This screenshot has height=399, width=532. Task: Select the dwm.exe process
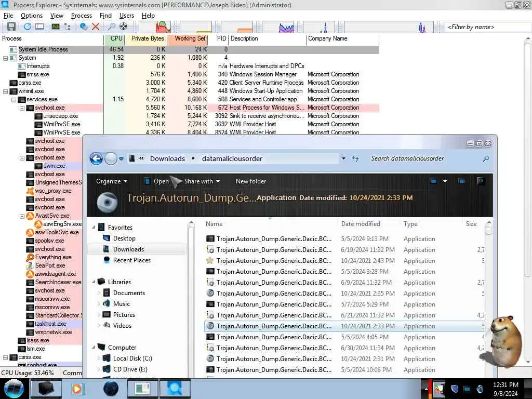(54, 166)
